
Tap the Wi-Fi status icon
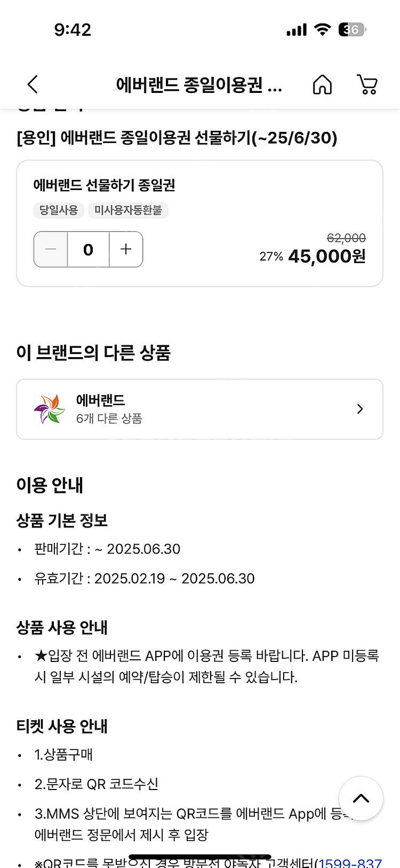322,29
